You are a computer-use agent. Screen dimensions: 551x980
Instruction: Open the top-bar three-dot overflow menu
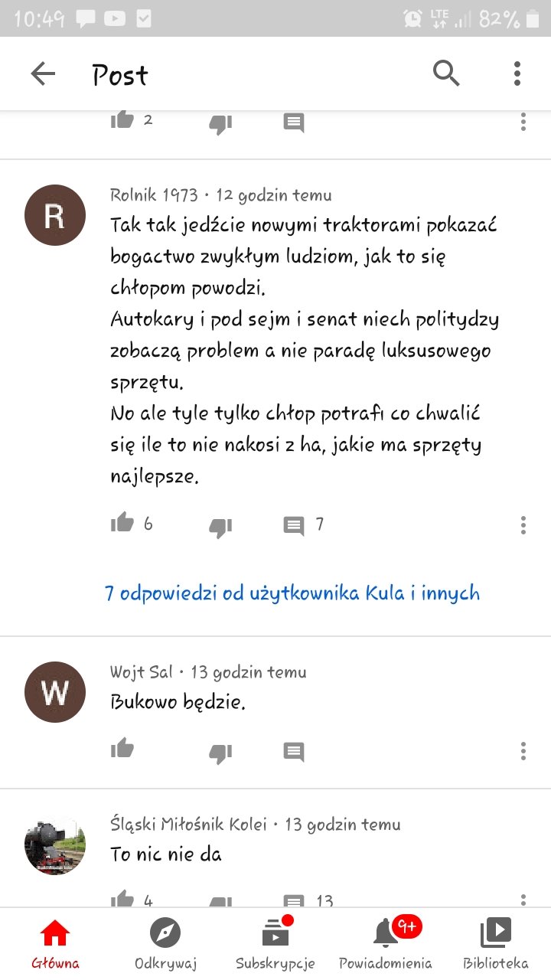[x=517, y=73]
